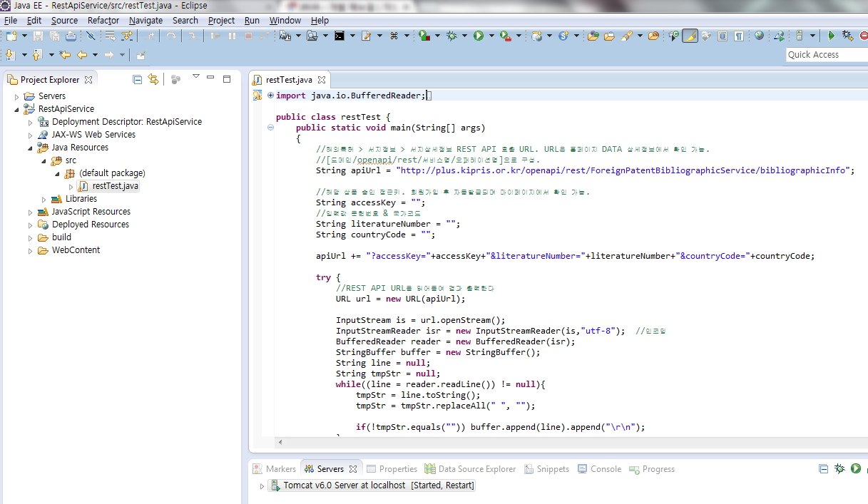Open the New item dropdown arrow
This screenshot has height=504, width=868.
[24, 36]
